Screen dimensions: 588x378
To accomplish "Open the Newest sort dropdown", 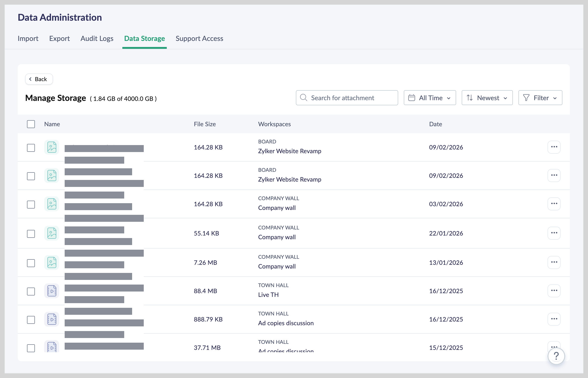I will tap(487, 98).
